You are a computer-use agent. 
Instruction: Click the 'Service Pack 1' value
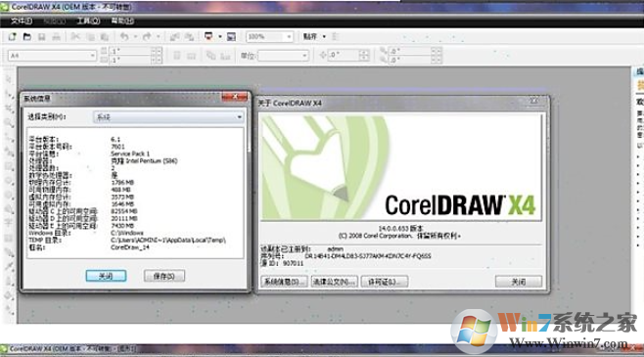[130, 154]
